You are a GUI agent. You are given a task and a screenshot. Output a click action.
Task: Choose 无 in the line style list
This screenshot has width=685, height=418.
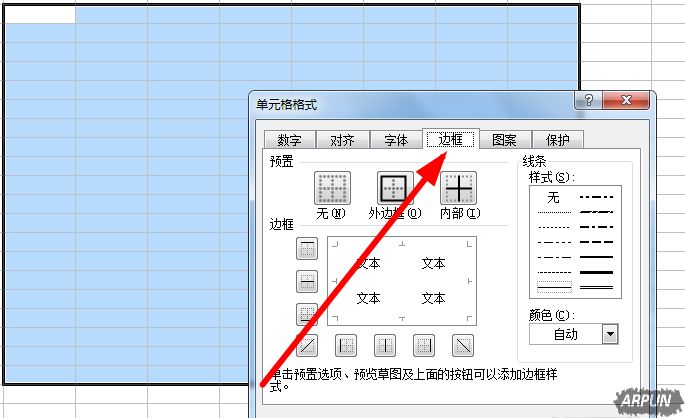point(554,197)
